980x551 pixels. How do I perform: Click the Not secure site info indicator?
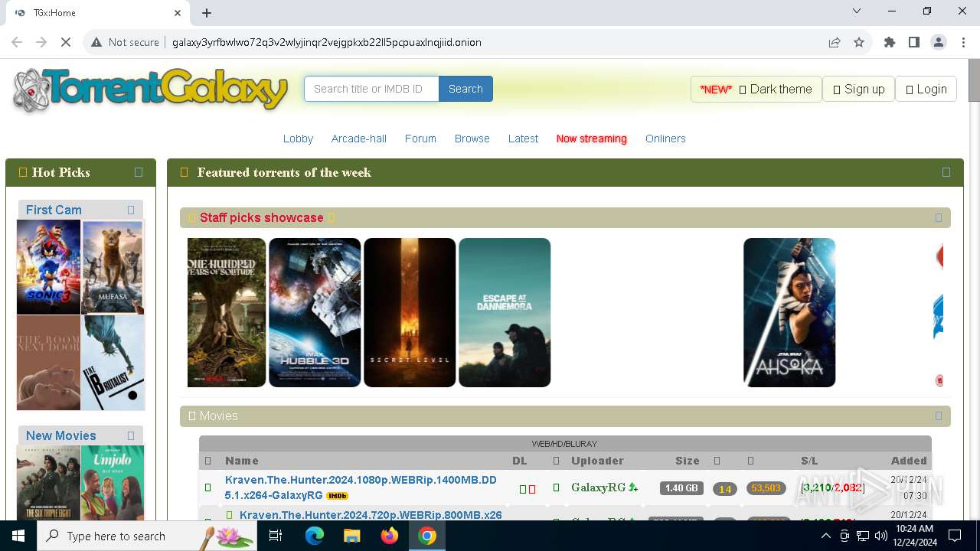point(125,42)
